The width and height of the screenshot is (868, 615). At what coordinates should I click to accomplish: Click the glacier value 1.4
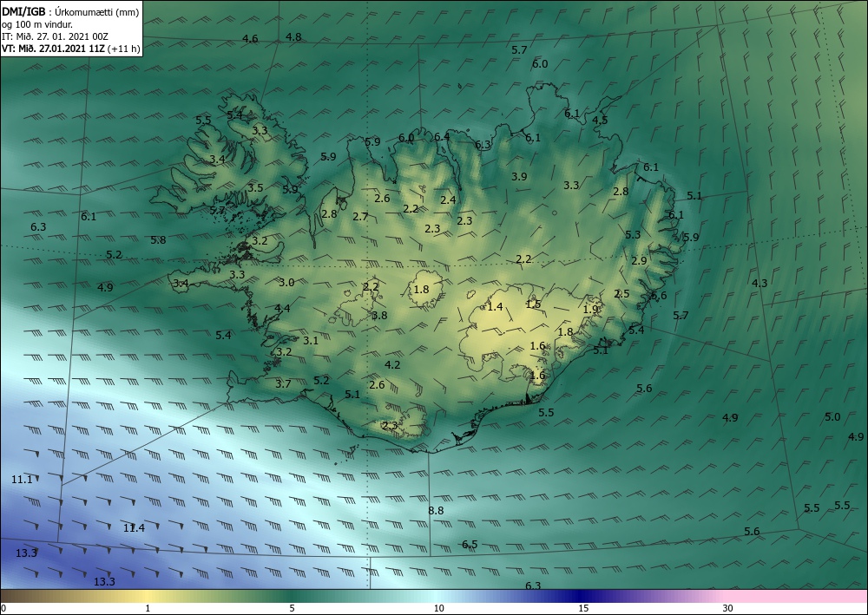point(495,306)
